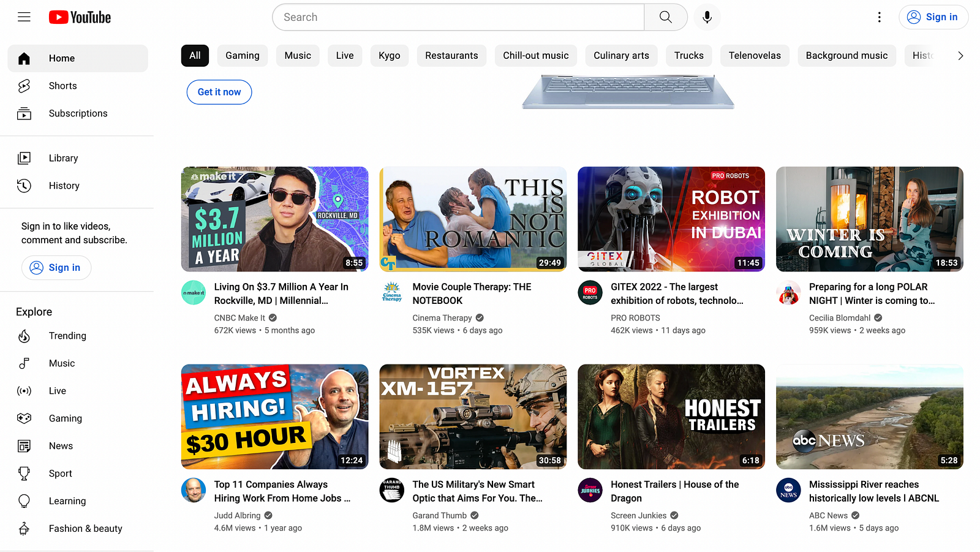The width and height of the screenshot is (980, 552).
Task: Open CNBC Make It channel avatar
Action: pos(194,293)
